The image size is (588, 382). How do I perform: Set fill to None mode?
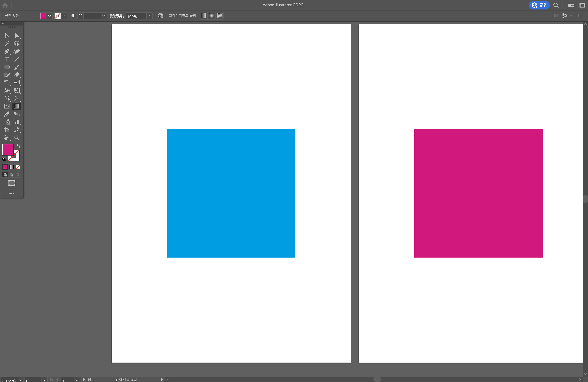click(x=18, y=167)
